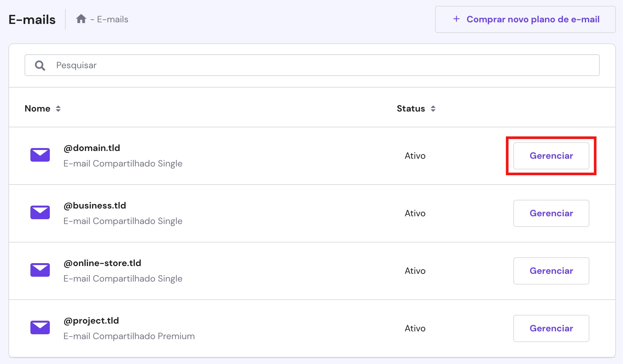The height and width of the screenshot is (364, 623).
Task: Click the home icon in the breadcrumb
Action: pos(81,19)
